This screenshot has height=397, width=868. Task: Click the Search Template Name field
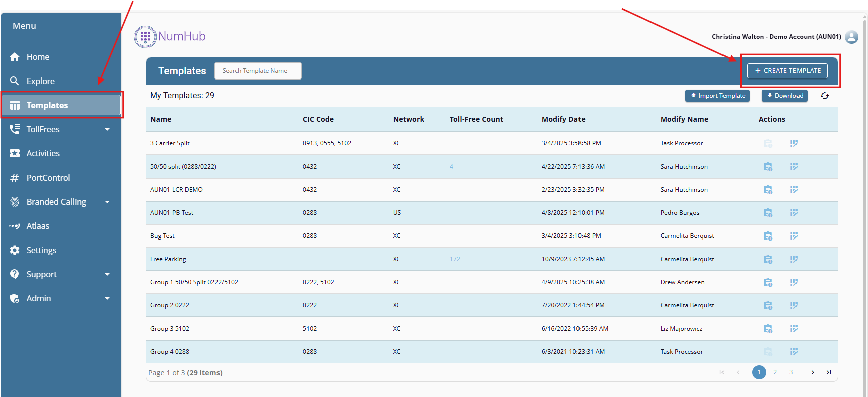258,71
